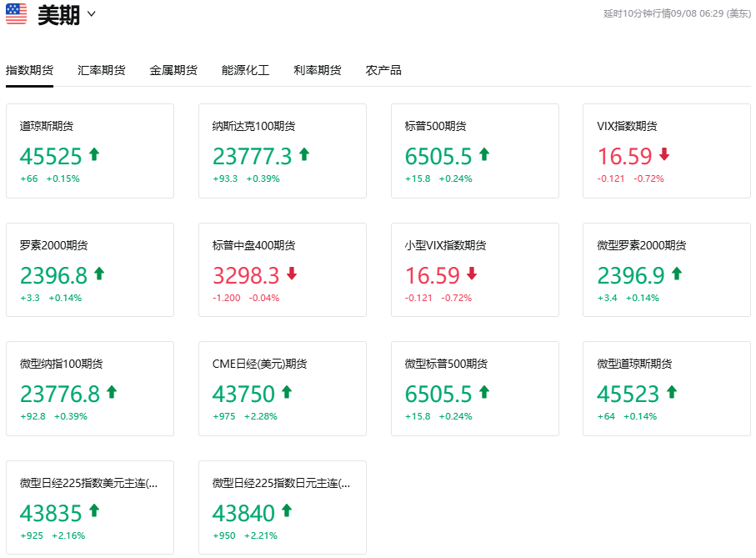756x558 pixels.
Task: Click the change value +3.4
Action: (x=608, y=298)
